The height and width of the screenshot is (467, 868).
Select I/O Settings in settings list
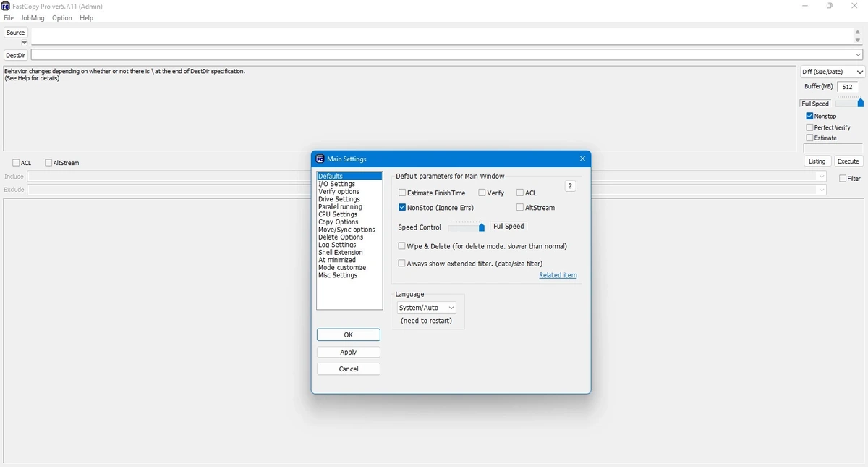pyautogui.click(x=349, y=184)
